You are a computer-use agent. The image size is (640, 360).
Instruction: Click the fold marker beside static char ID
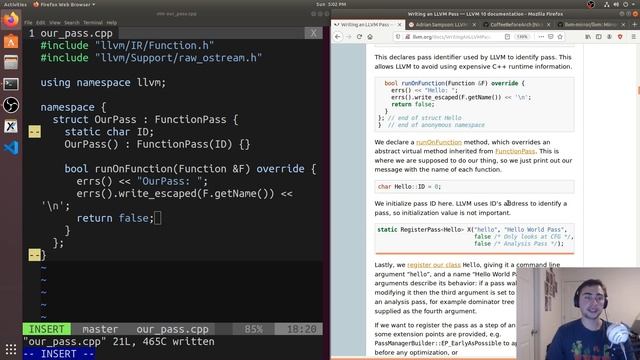35,132
